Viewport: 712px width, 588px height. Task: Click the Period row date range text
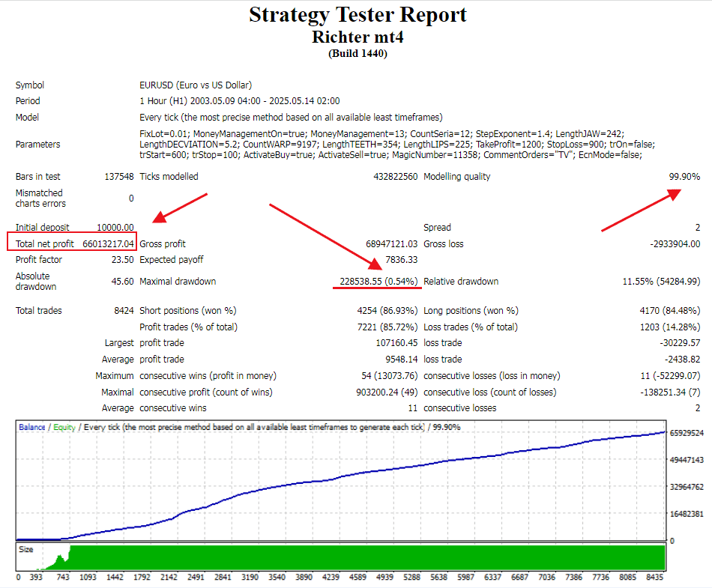click(x=239, y=101)
